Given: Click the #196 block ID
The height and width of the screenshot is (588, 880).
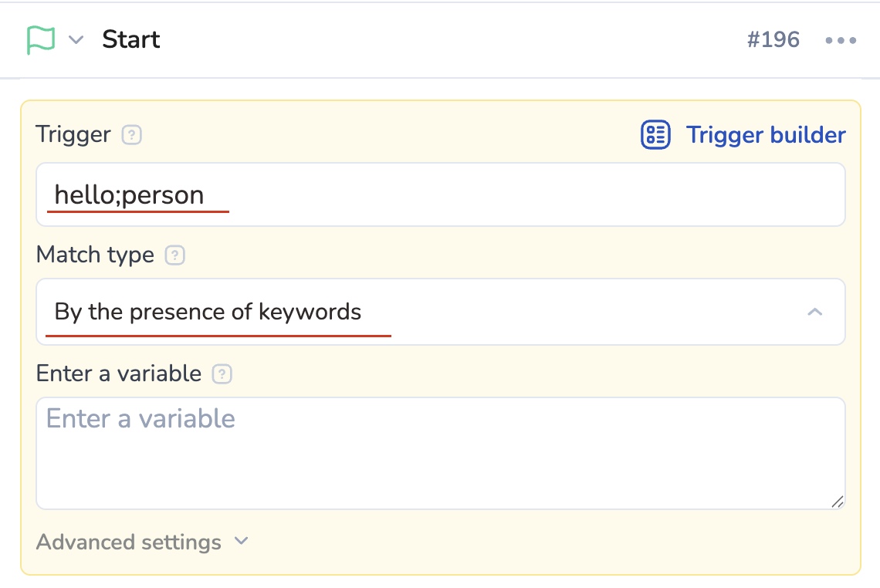Looking at the screenshot, I should 773,40.
